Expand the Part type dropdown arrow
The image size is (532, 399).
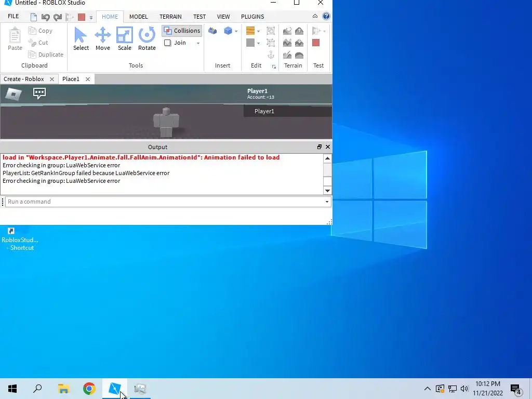pos(236,31)
